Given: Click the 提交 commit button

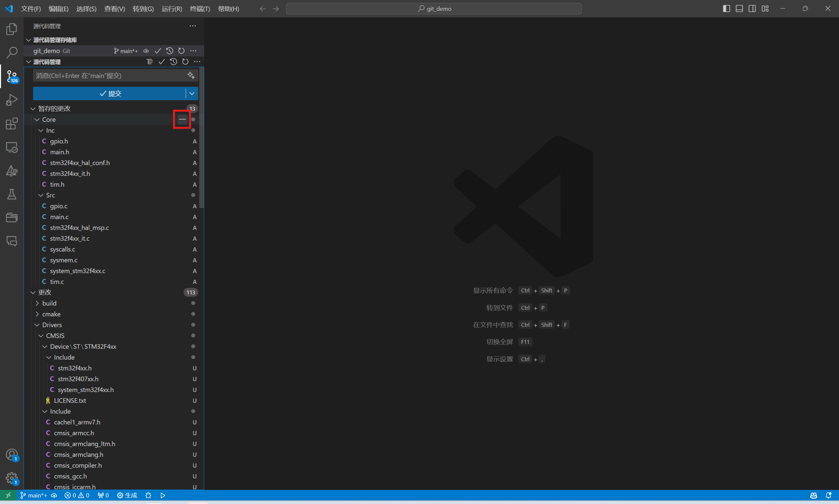Looking at the screenshot, I should (110, 93).
